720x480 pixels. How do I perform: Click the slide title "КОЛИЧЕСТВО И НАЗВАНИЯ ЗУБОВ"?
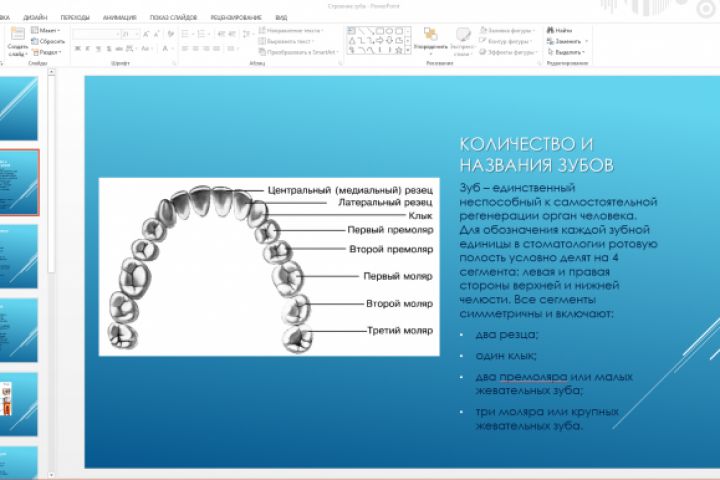pos(536,154)
